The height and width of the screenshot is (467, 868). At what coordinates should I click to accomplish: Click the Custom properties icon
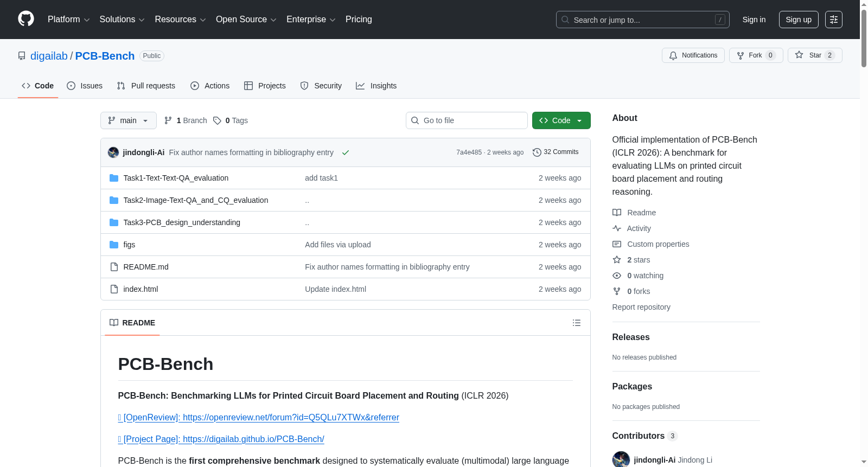pyautogui.click(x=617, y=244)
